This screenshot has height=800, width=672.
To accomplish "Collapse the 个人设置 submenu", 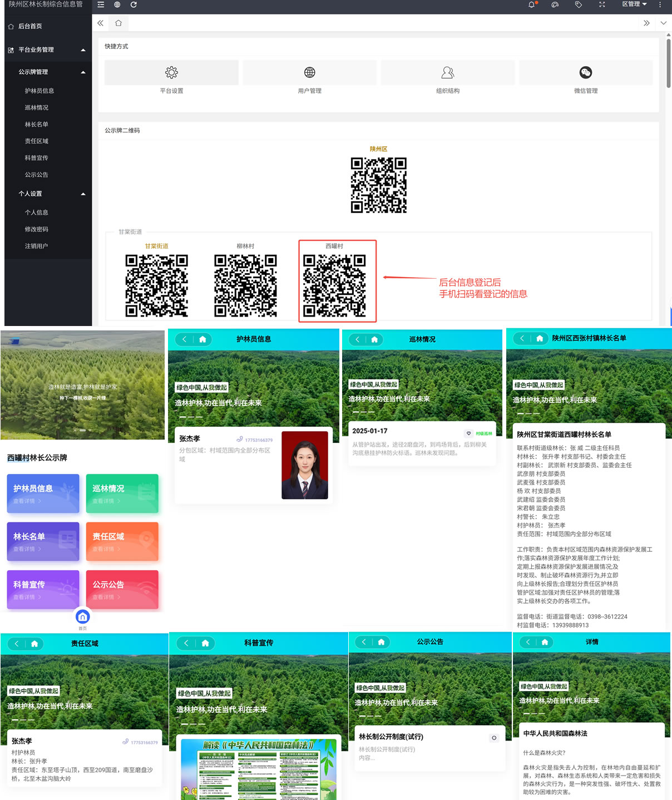I will pos(48,194).
